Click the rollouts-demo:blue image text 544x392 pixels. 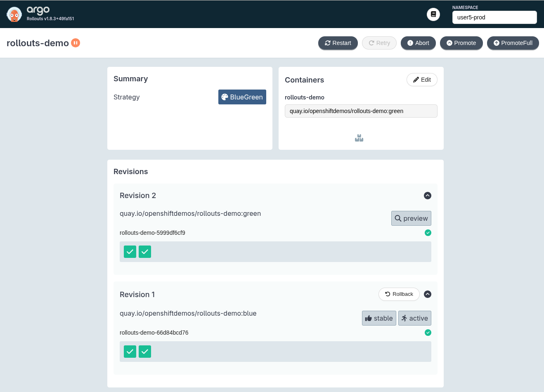pos(188,314)
